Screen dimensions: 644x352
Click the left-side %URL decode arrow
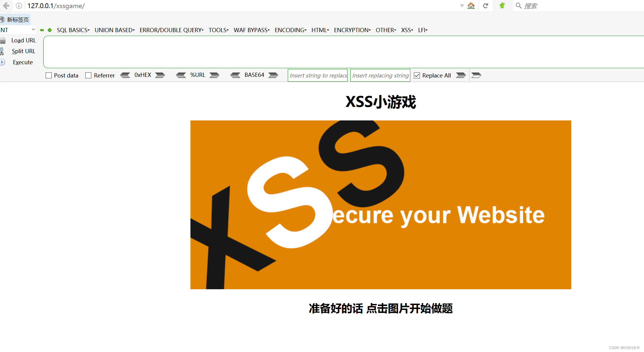point(180,75)
